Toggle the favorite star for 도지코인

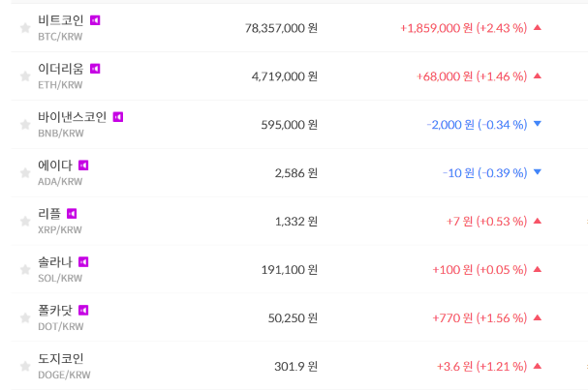25,367
